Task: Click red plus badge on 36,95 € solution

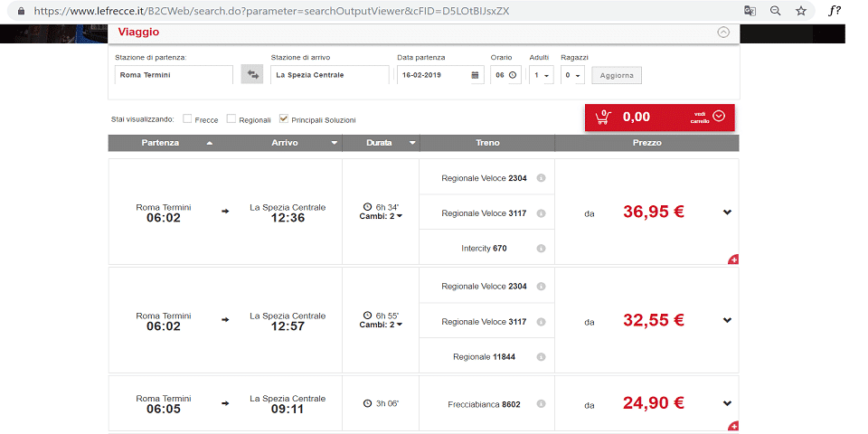Action: pos(734,259)
